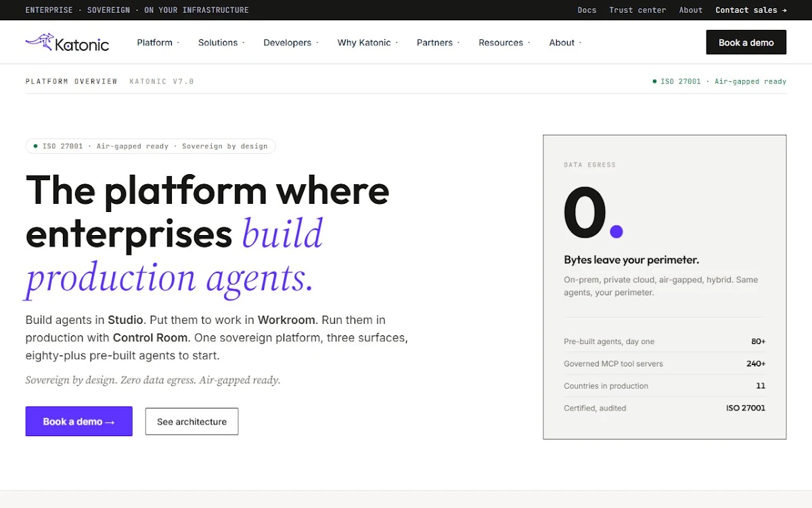812x508 pixels.
Task: Click the italic 'Sovereign by design. Zero data egress.' line
Action: pyautogui.click(x=153, y=380)
